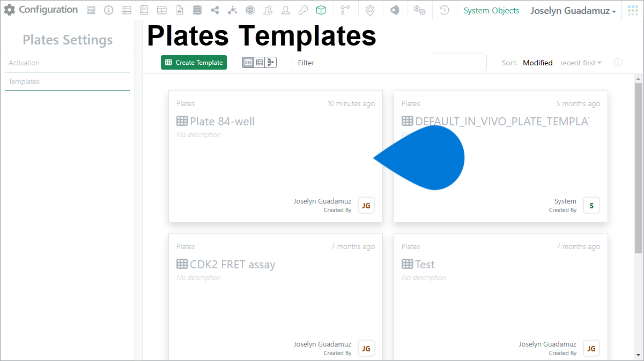Expand the recent first sort order dropdown
Viewport: 644px width, 361px height.
pyautogui.click(x=581, y=63)
